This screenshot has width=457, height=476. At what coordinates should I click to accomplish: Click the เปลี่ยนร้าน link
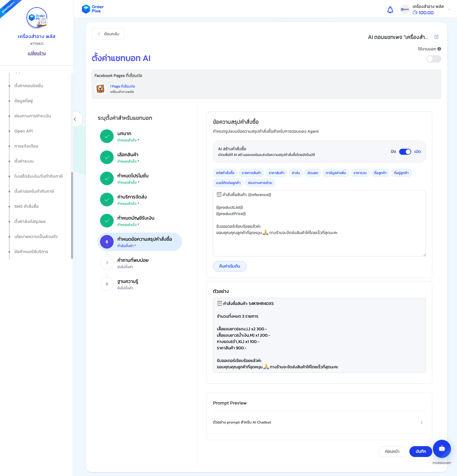(x=37, y=53)
